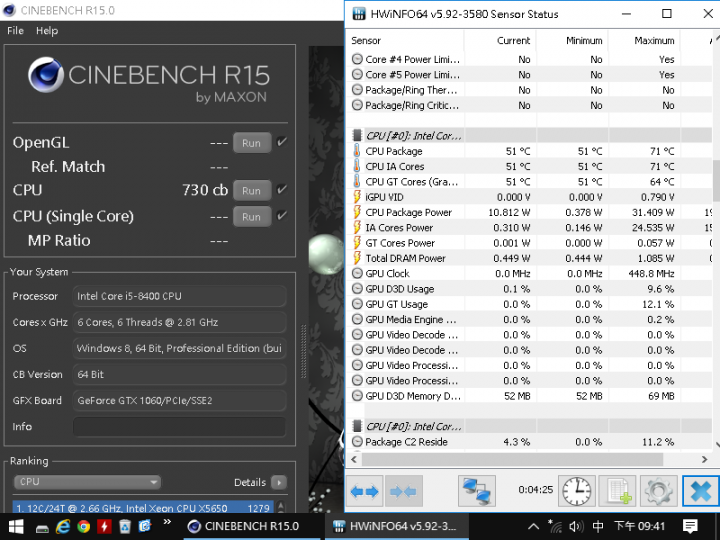Screen dimensions: 720x540
Task: Click the CPU Package thermometer icon
Action: pyautogui.click(x=357, y=151)
